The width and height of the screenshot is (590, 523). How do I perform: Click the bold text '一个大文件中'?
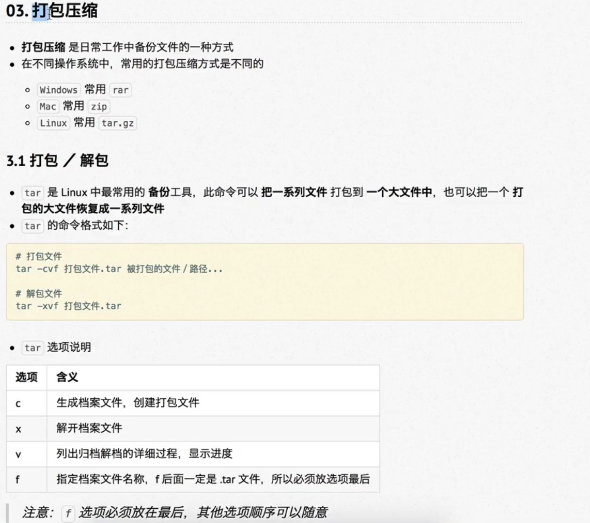click(399, 192)
